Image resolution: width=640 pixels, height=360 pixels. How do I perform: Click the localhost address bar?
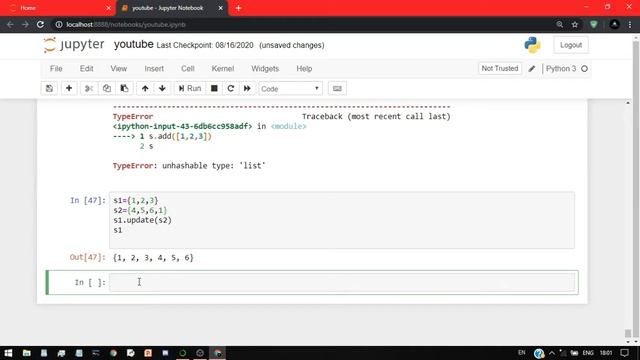302,24
